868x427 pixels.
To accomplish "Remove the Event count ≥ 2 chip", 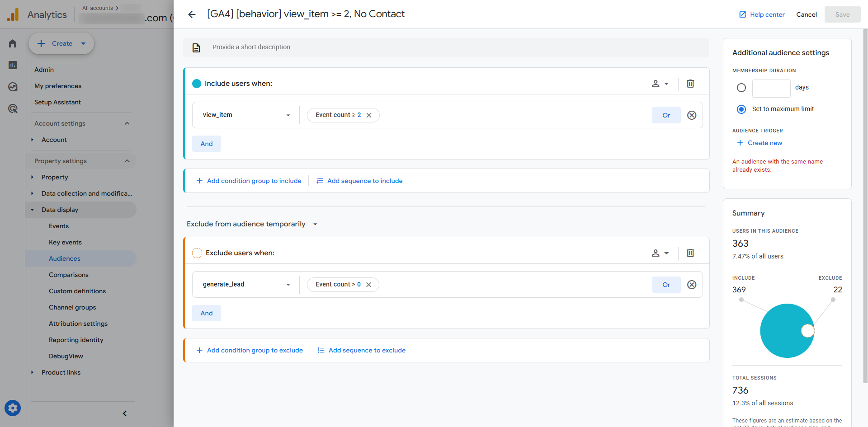I will (x=369, y=115).
